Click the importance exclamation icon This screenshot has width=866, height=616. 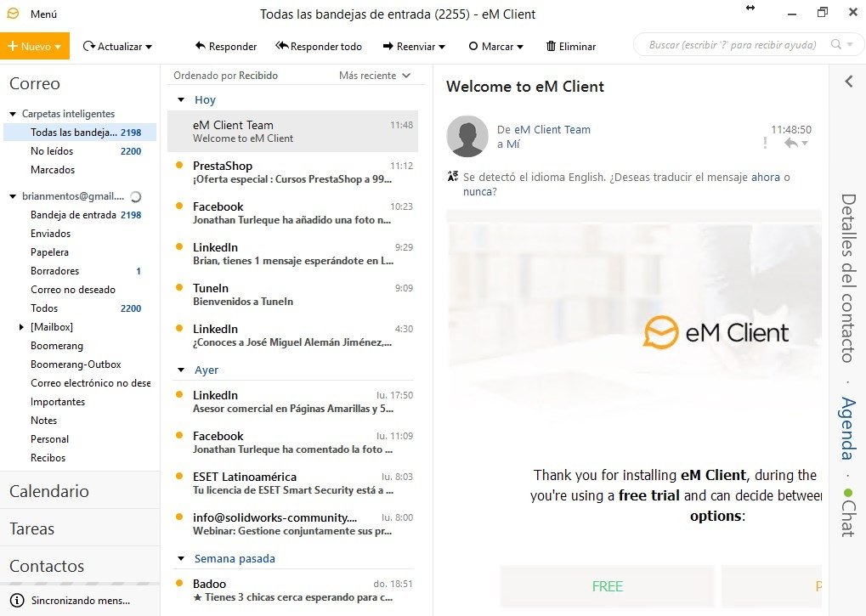pyautogui.click(x=766, y=143)
